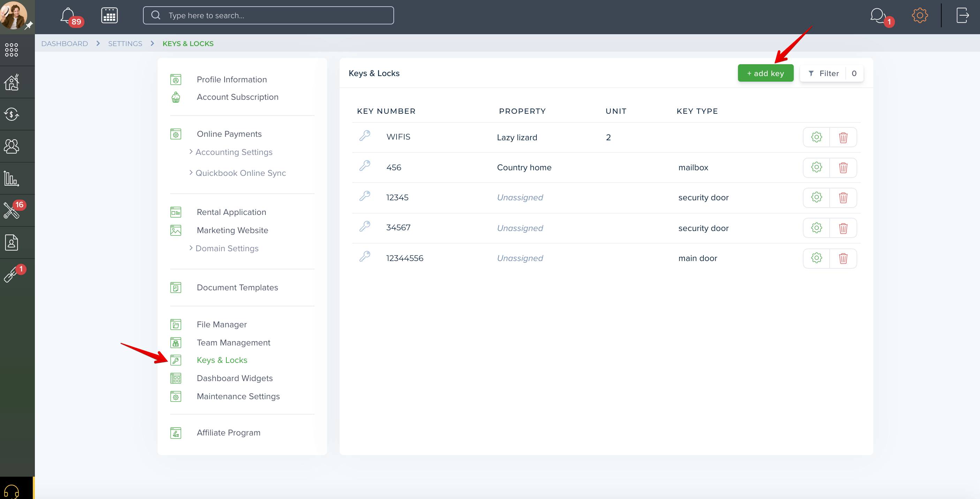Click the Dashboard Widgets grid icon
980x499 pixels.
[175, 378]
